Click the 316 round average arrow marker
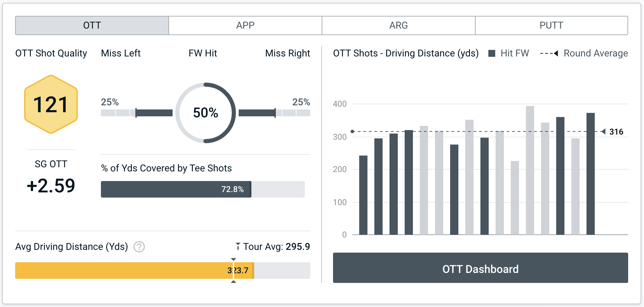Viewport: 644px width, 307px height. click(603, 131)
